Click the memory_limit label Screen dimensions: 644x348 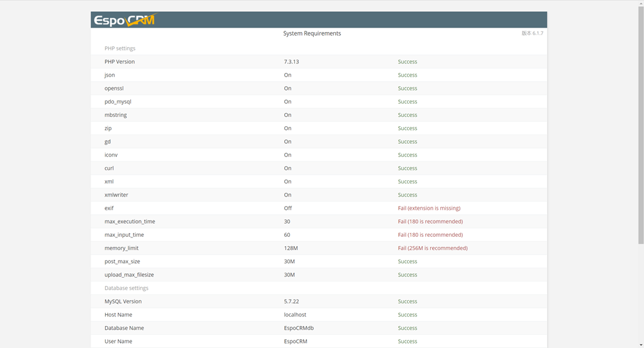(121, 248)
